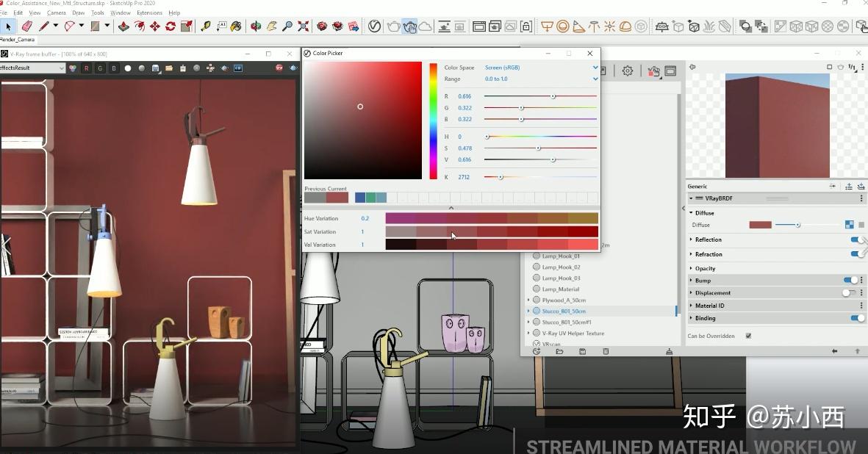
Task: Open the Edit menu
Action: 18,12
